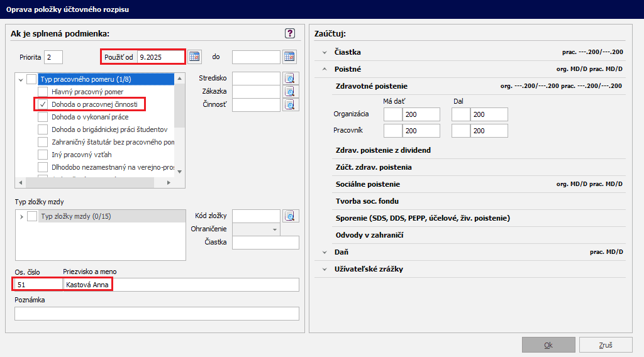644x357 pixels.
Task: Open the Ohraničenie dropdown
Action: [x=275, y=229]
